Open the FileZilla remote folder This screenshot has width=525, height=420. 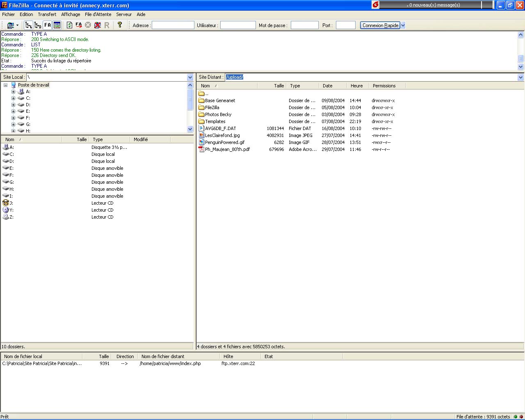click(212, 107)
